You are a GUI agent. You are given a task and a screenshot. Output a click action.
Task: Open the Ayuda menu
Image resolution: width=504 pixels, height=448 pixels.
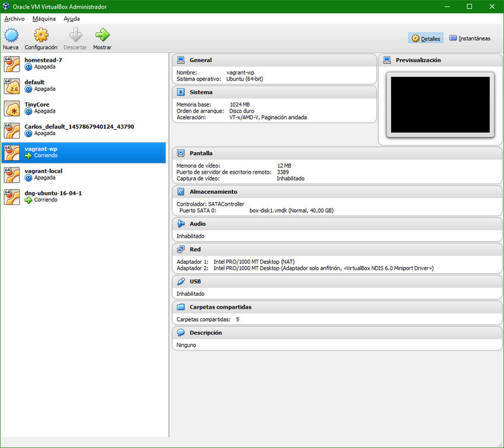click(x=71, y=18)
